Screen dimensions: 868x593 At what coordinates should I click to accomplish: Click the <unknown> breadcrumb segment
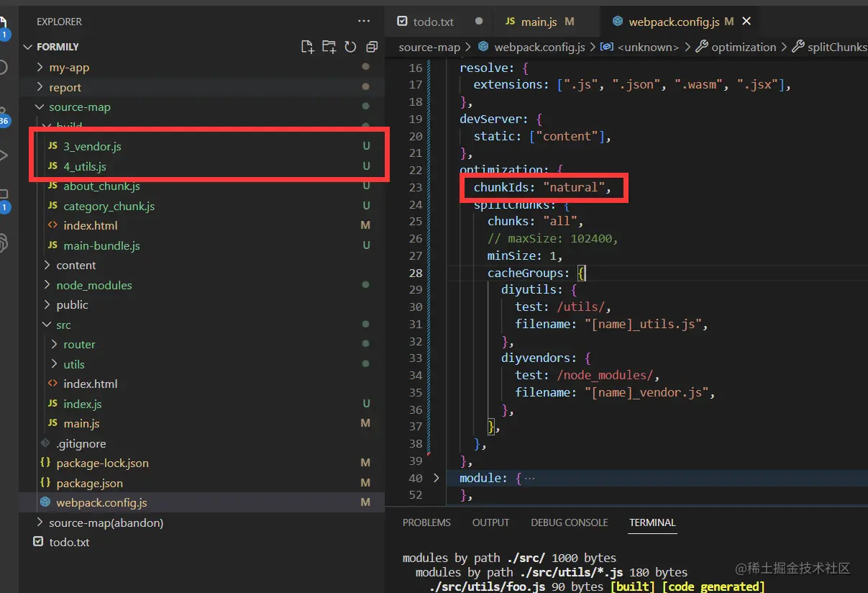click(x=648, y=47)
